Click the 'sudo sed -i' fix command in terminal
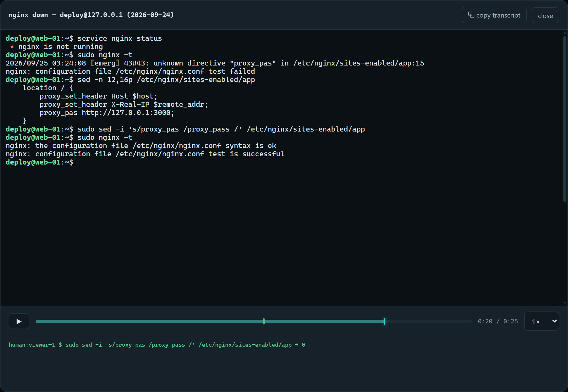 (x=185, y=129)
